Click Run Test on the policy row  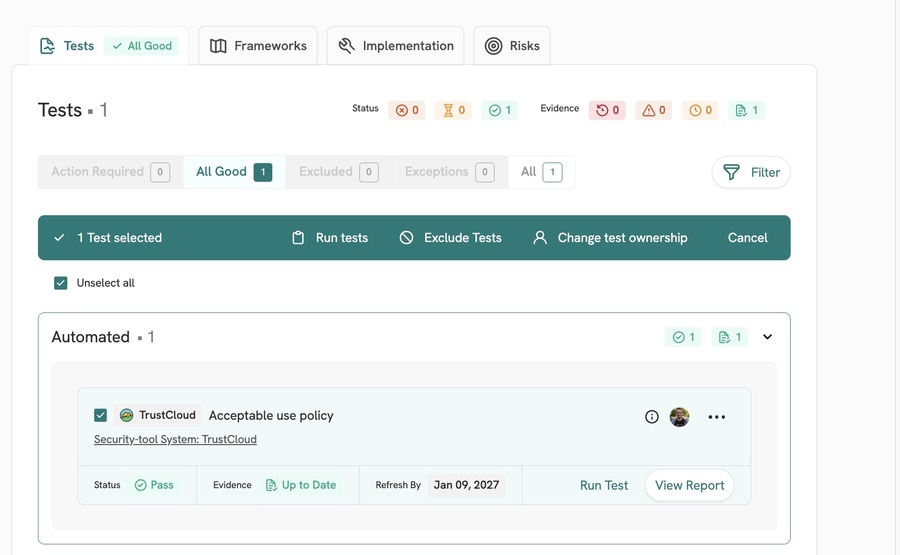click(x=604, y=486)
